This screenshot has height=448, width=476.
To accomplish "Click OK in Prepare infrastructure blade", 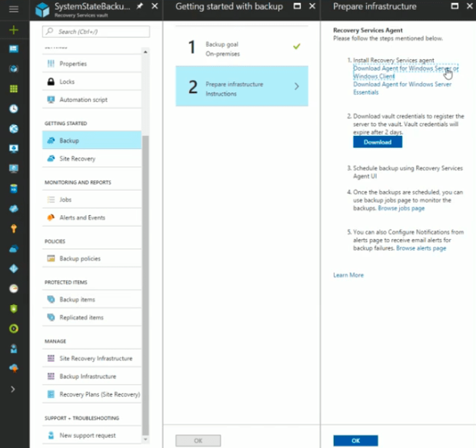I will [355, 440].
